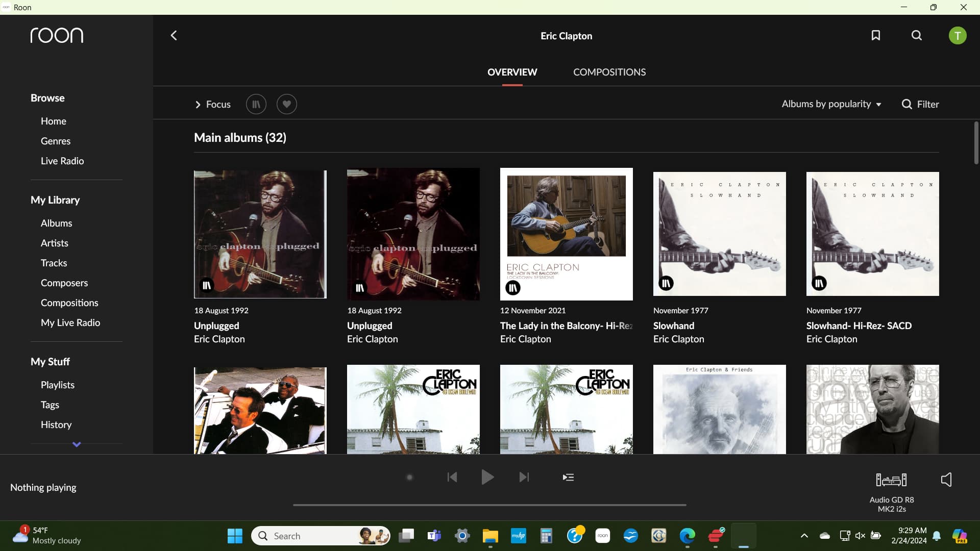The width and height of the screenshot is (980, 551).
Task: Open the Compositions sidebar item
Action: coord(69,303)
